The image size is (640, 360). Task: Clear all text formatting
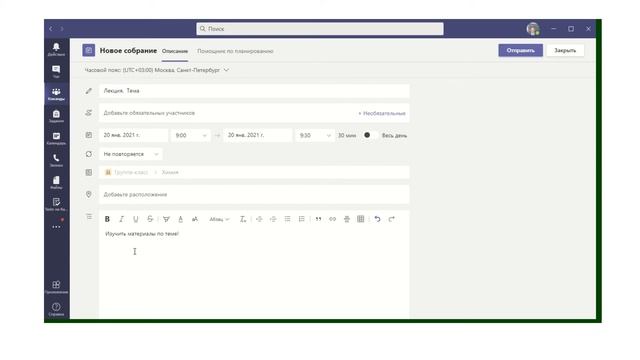[242, 219]
